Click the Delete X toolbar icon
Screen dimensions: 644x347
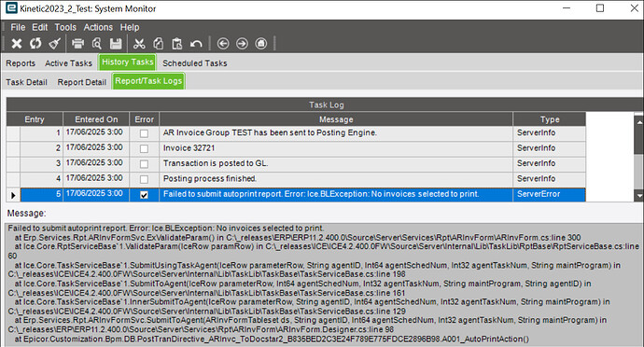pyautogui.click(x=17, y=43)
